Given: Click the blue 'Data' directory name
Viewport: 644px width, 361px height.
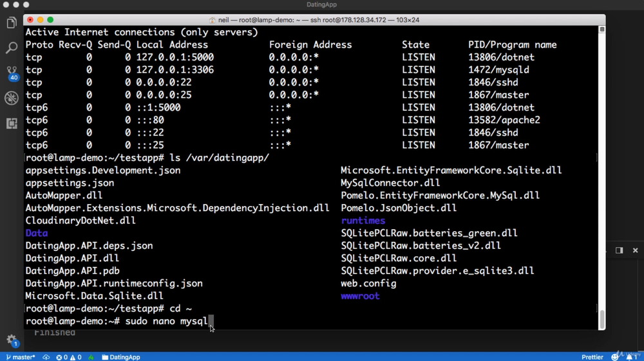Looking at the screenshot, I should click(x=37, y=233).
